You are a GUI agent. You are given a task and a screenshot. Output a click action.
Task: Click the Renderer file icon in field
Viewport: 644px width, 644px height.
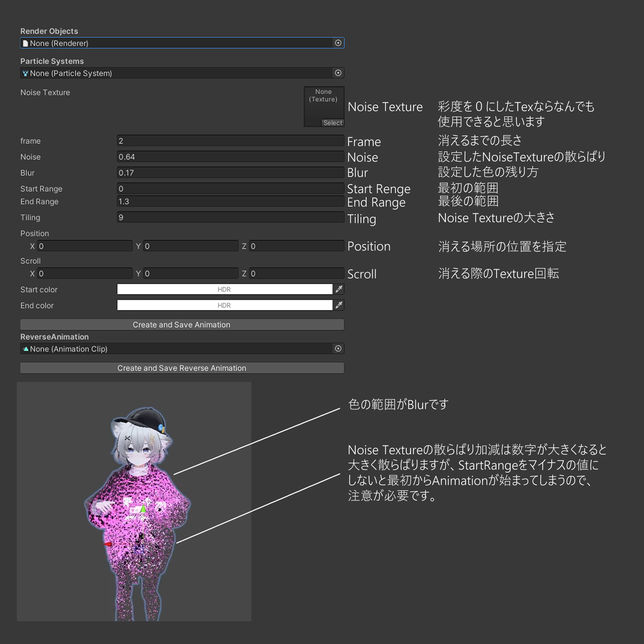[25, 43]
